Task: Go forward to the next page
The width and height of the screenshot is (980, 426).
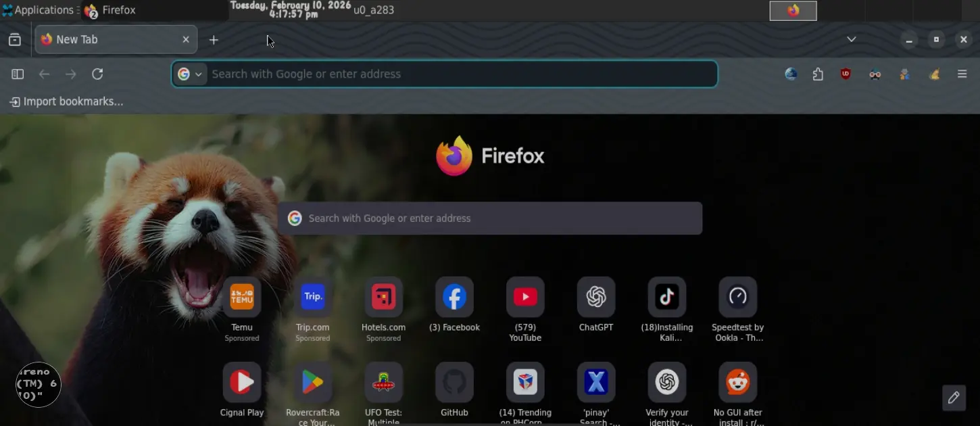Action: point(71,74)
